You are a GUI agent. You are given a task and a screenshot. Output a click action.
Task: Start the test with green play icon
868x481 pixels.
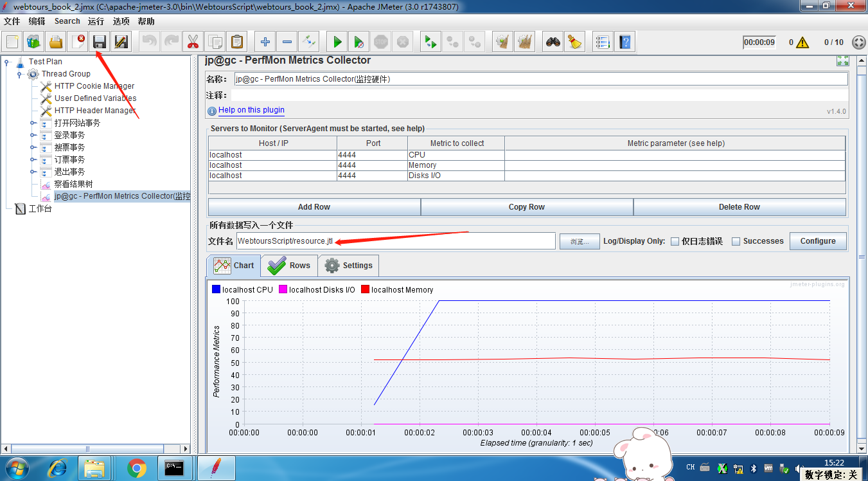(x=337, y=42)
